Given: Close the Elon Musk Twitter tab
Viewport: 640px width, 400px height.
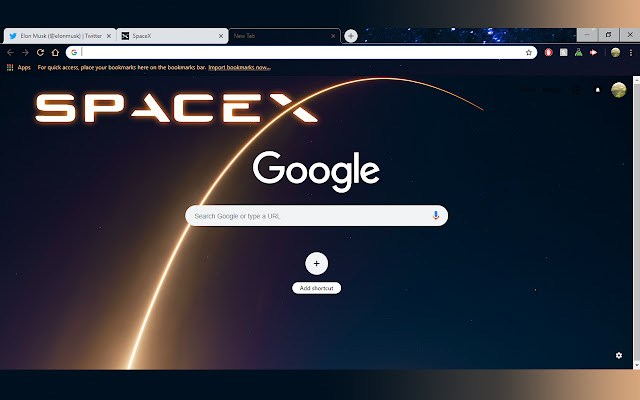Looking at the screenshot, I should 109,36.
